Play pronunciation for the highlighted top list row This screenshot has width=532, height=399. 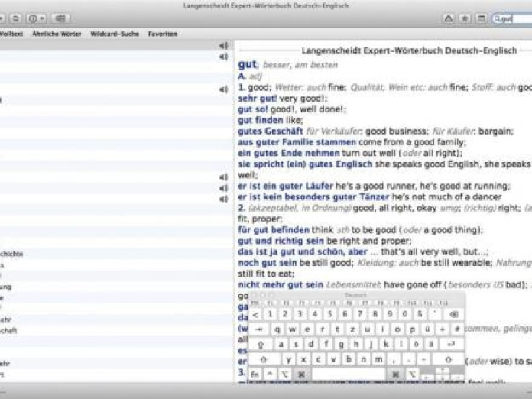[x=223, y=45]
